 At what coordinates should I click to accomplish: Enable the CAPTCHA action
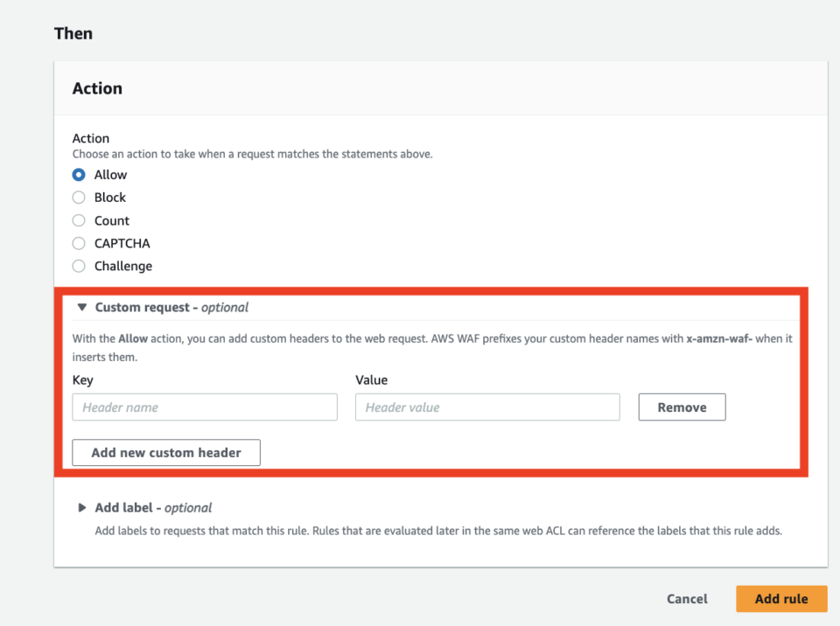[78, 242]
